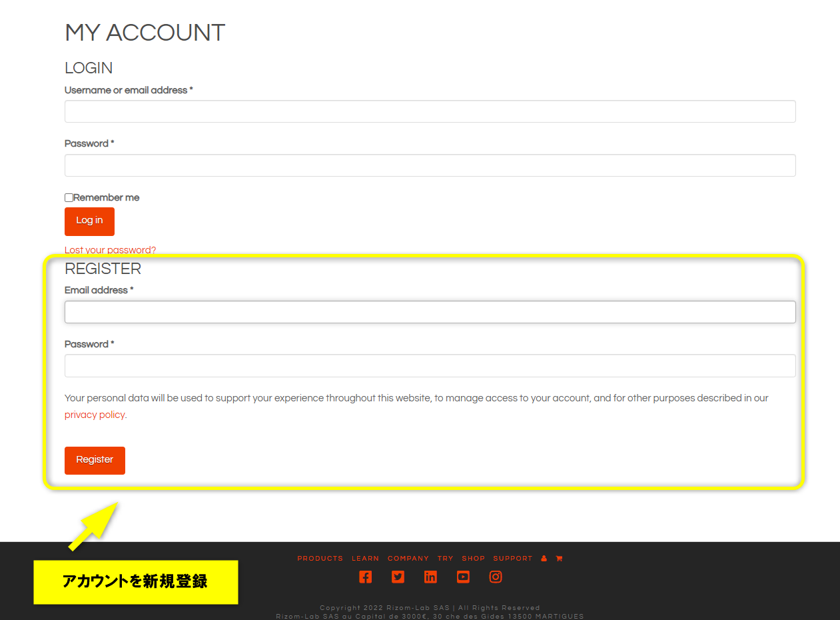The height and width of the screenshot is (620, 840).
Task: Open SUPPORT from the footer menu
Action: coord(513,559)
